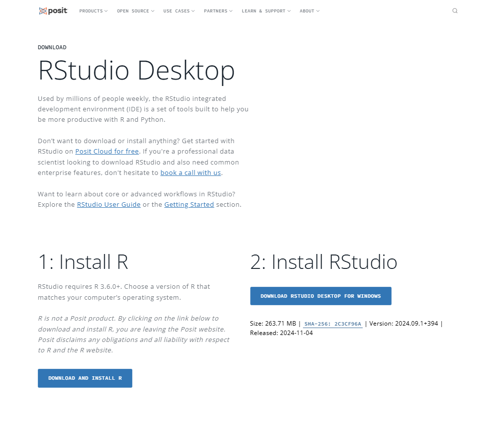The image size is (504, 424).
Task: Click the RStudio requires R 3.6.0+ text
Action: pyautogui.click(x=124, y=292)
